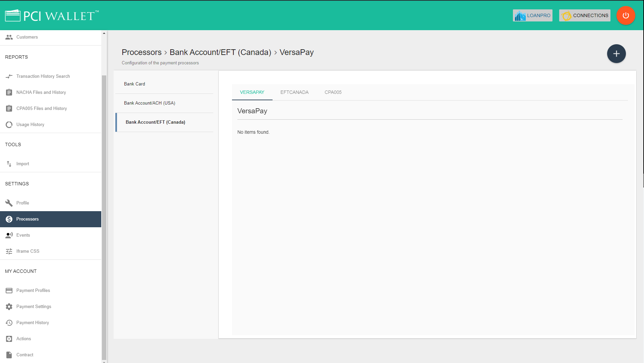Click the Events speaking person icon
The width and height of the screenshot is (644, 363).
click(x=9, y=235)
